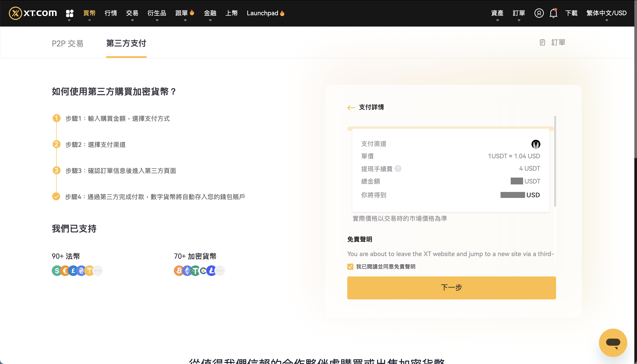
Task: Click the flame icon beside 跟單
Action: [192, 13]
